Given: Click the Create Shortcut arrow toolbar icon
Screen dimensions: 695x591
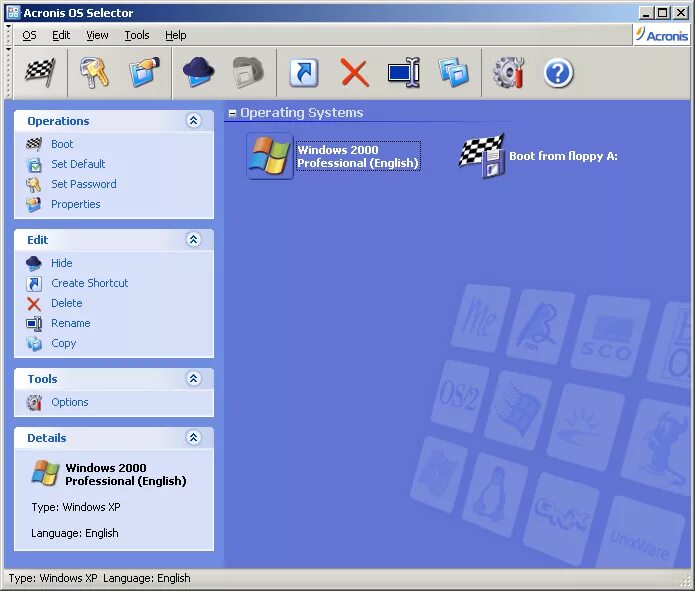Looking at the screenshot, I should click(x=304, y=73).
